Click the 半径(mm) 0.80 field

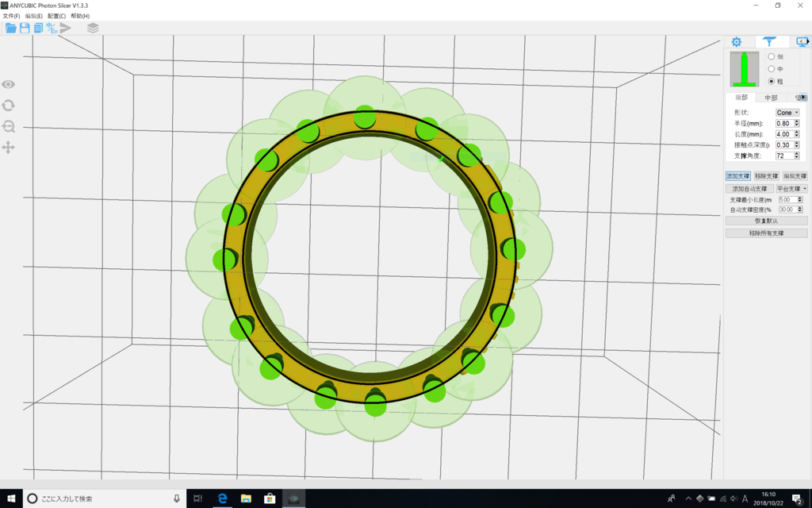(783, 123)
